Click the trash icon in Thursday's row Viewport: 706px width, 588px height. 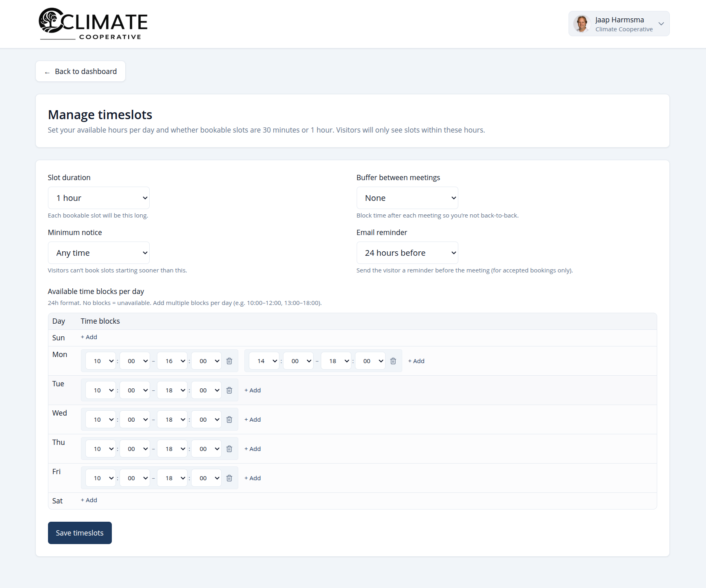tap(229, 449)
